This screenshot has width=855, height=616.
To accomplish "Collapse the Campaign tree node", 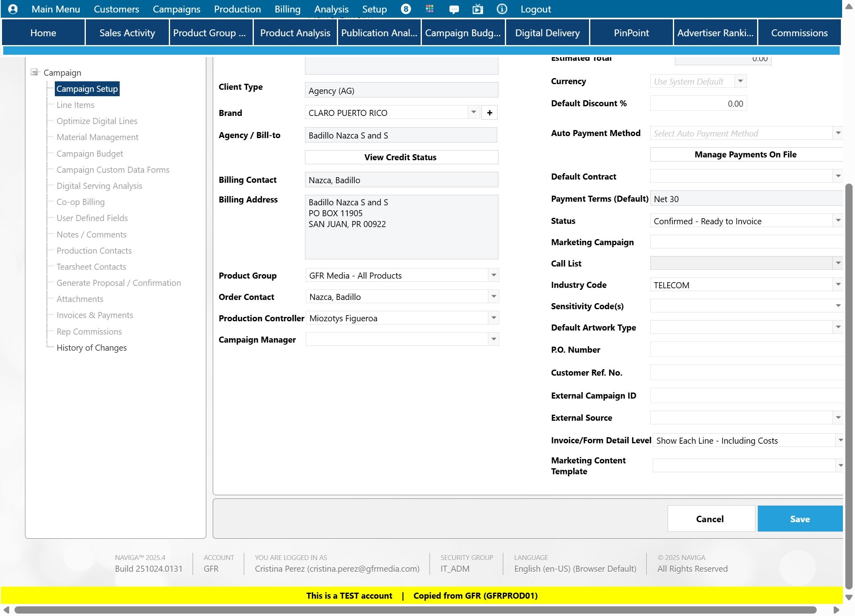I will [x=35, y=72].
